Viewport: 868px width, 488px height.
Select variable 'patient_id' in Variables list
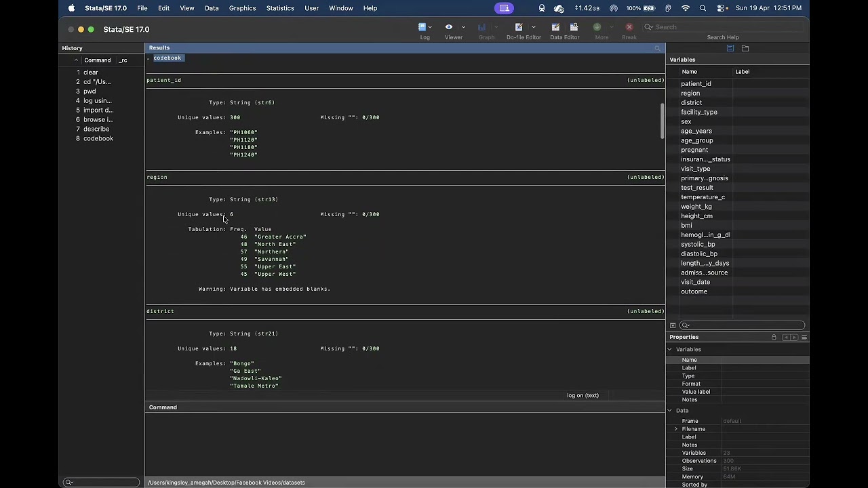point(696,84)
